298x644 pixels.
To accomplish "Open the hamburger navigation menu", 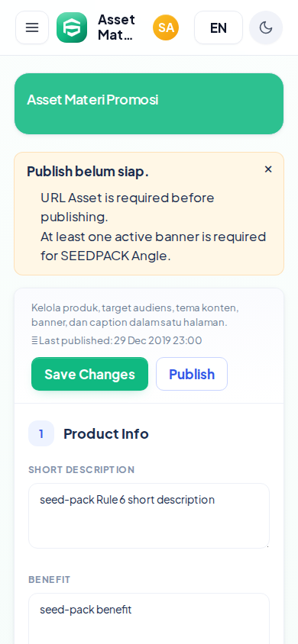I will (32, 27).
